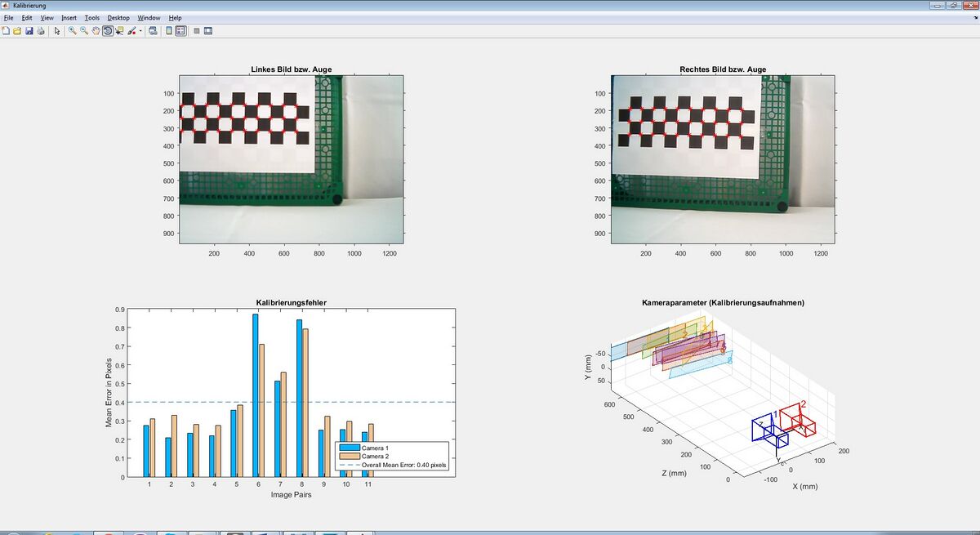Activate the Zoom In magnifier tool
The height and width of the screenshot is (535, 980).
[x=73, y=31]
